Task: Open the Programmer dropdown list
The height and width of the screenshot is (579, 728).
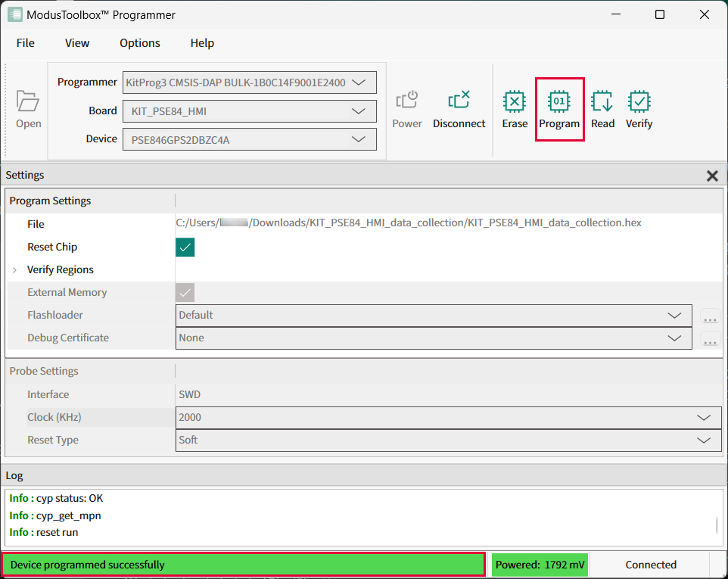Action: (359, 82)
